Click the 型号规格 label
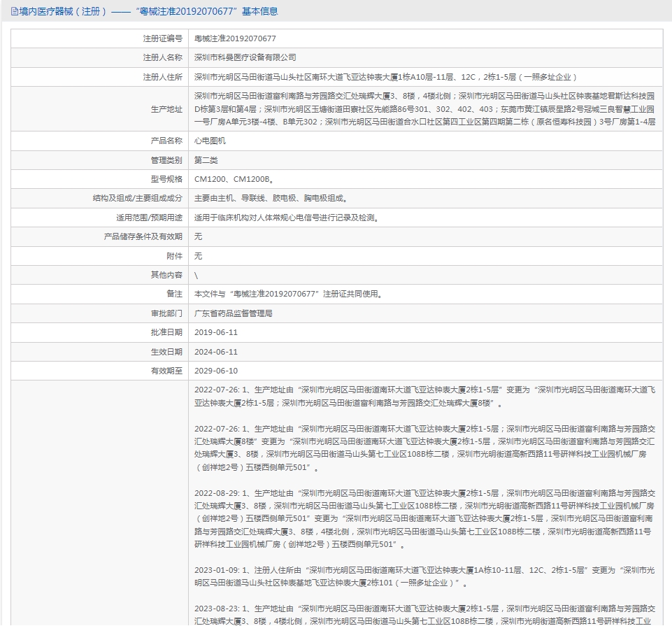This screenshot has width=672, height=626. [166, 179]
